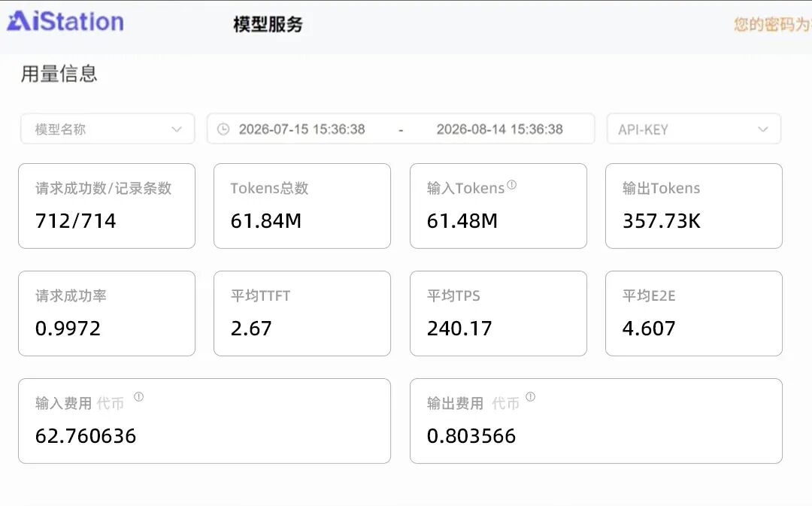Click the info icon beside 输入Tokens
812x506 pixels.
512,184
